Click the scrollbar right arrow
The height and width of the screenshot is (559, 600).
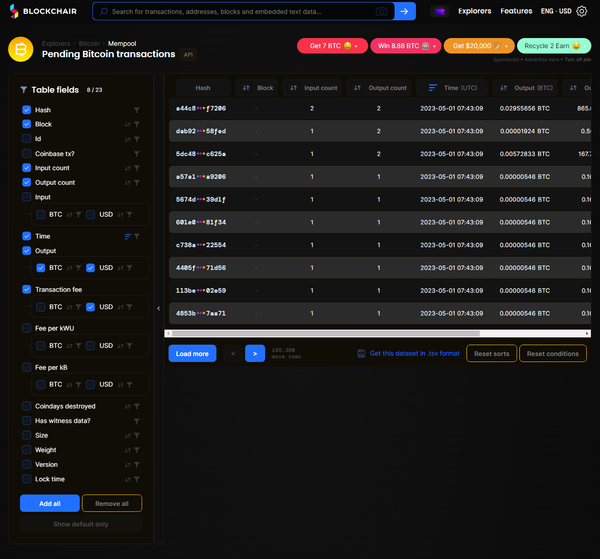pos(587,334)
